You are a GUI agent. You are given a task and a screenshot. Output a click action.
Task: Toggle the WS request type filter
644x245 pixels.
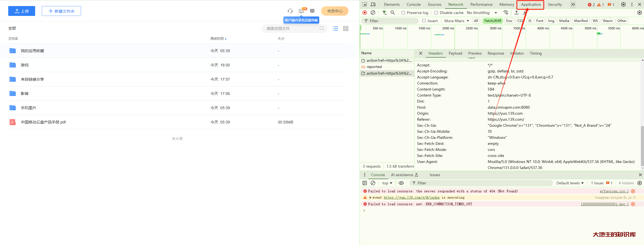pos(595,21)
